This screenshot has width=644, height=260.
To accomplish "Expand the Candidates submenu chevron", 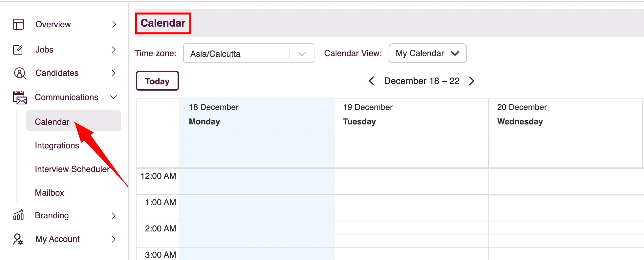I will tap(114, 73).
